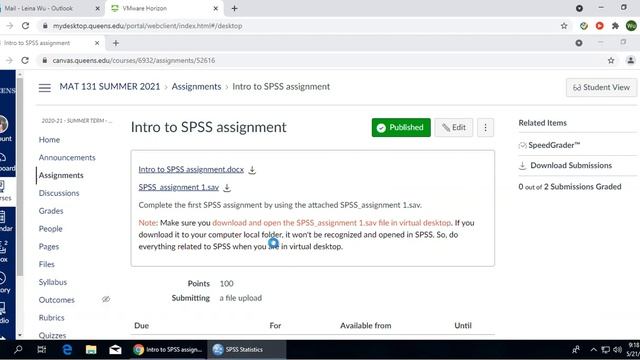Viewport: 640px width, 360px height.
Task: Reload the VMware Horizon outer page
Action: pyautogui.click(x=25, y=26)
